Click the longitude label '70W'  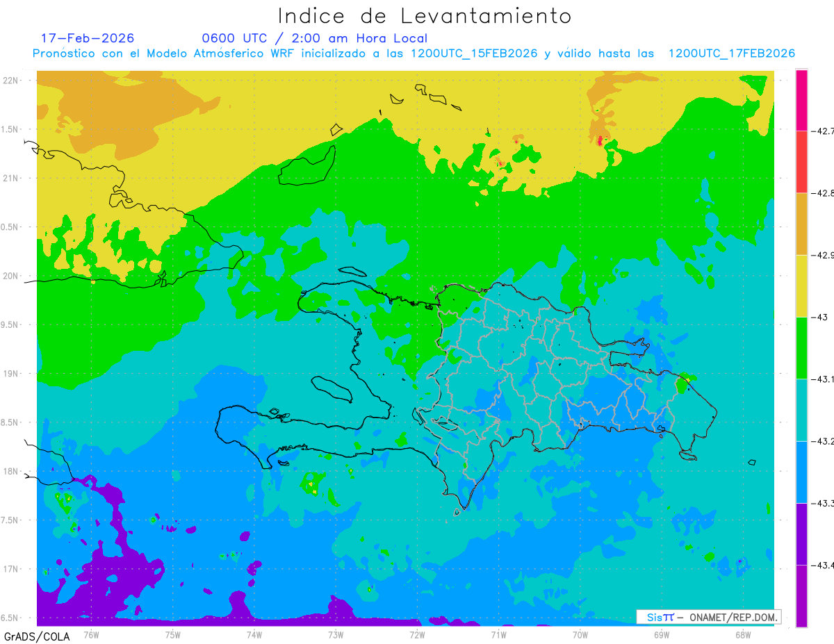coord(580,634)
